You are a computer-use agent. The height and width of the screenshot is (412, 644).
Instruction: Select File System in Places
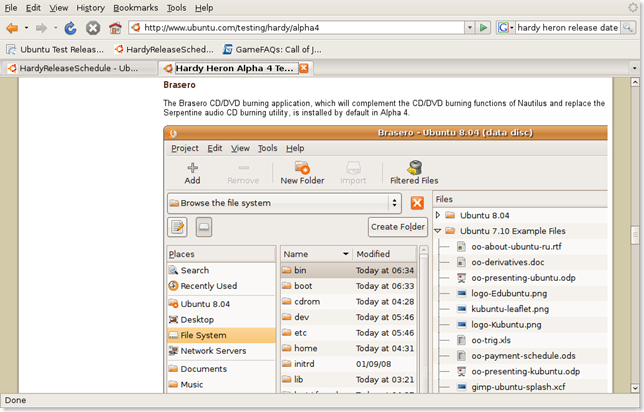coord(221,335)
